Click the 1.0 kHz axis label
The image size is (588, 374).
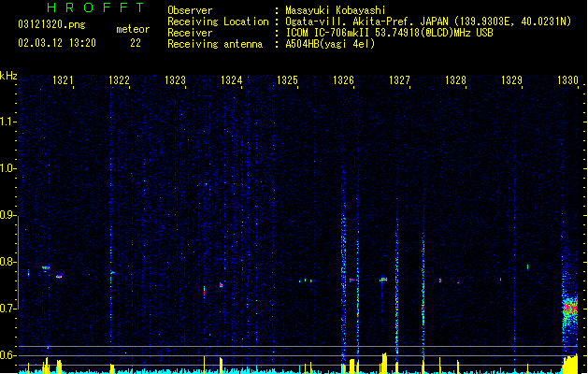pos(7,168)
